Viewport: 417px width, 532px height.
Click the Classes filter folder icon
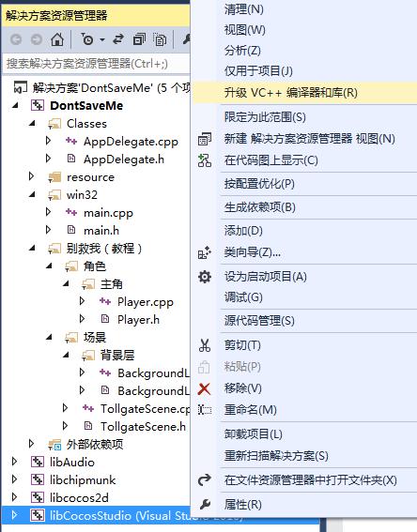54,124
